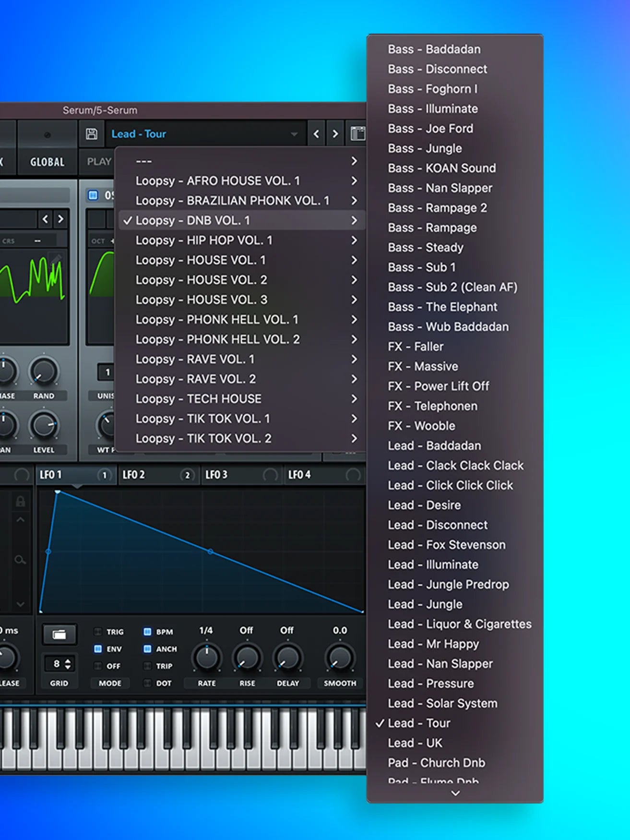This screenshot has width=630, height=840.
Task: Click the LFO lock icon
Action: coord(20,502)
